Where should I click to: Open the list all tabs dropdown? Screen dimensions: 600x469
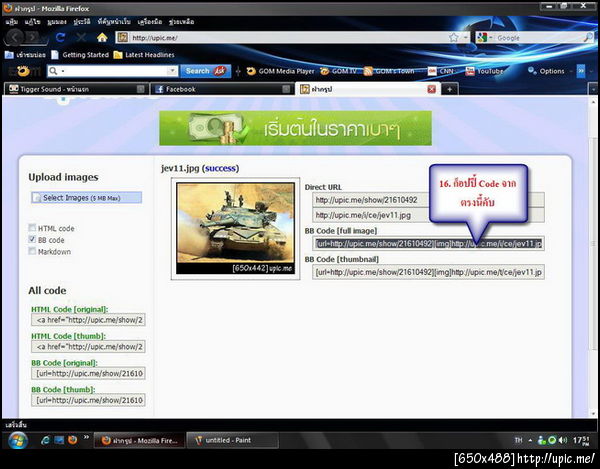(593, 89)
